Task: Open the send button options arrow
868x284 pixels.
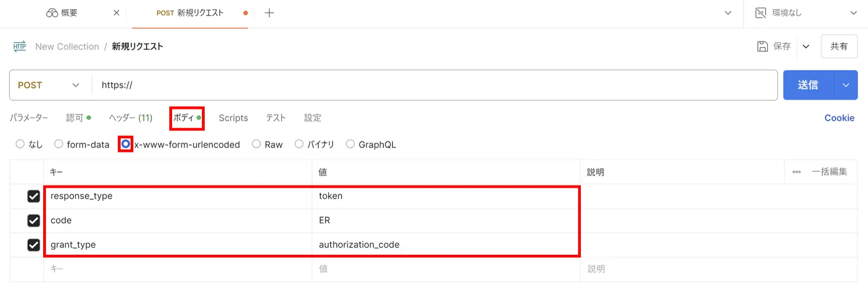Action: click(846, 85)
